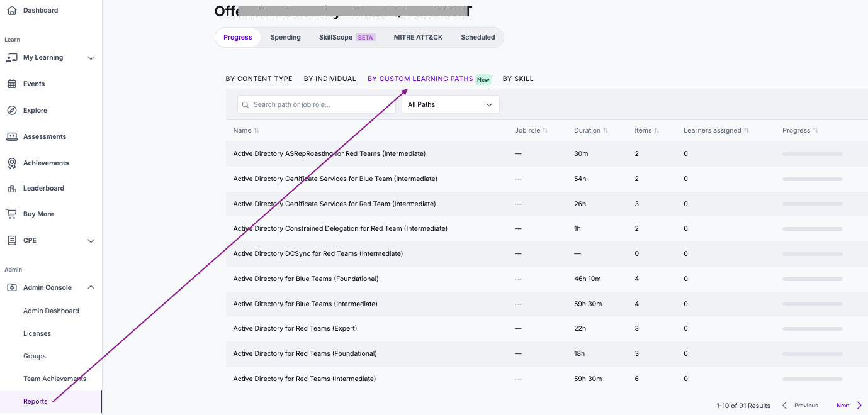Open the Scheduled tab
The image size is (868, 415).
[x=478, y=37]
